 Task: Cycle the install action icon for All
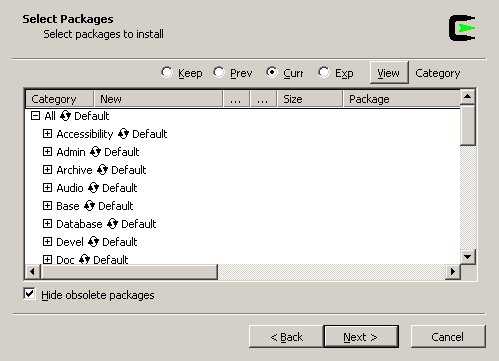click(65, 116)
